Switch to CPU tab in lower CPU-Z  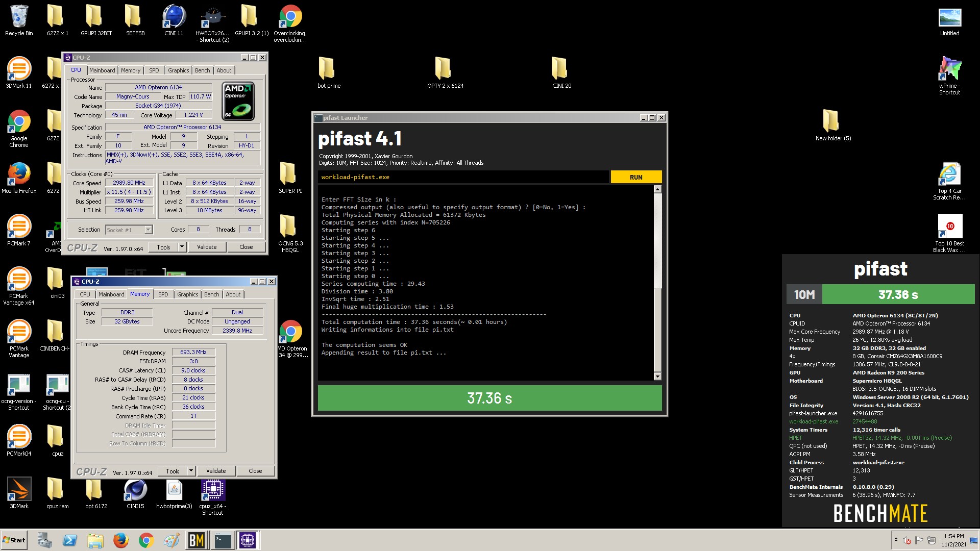click(85, 294)
